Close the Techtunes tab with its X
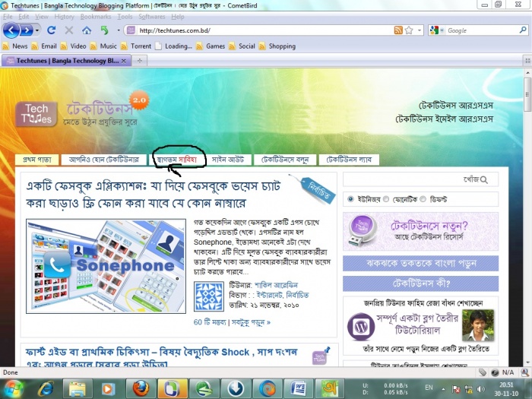 click(124, 61)
